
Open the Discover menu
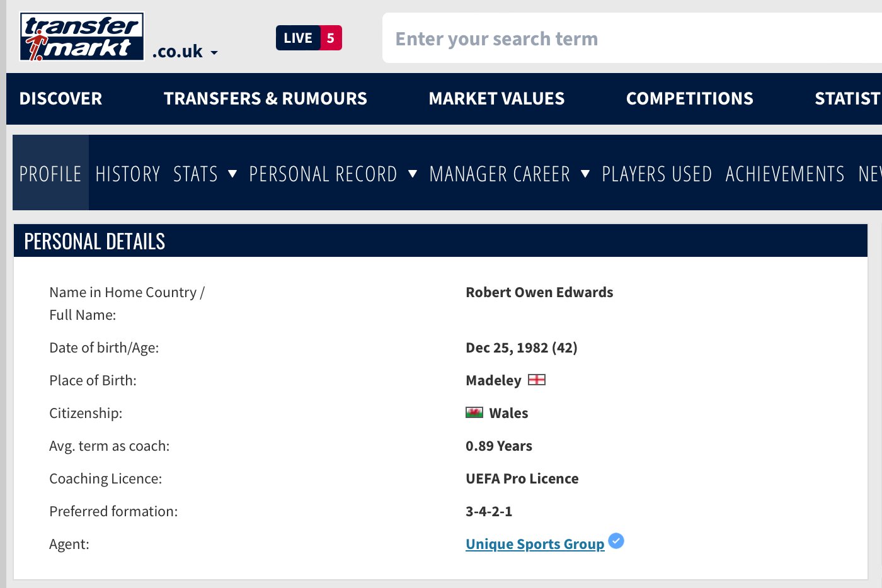point(60,99)
